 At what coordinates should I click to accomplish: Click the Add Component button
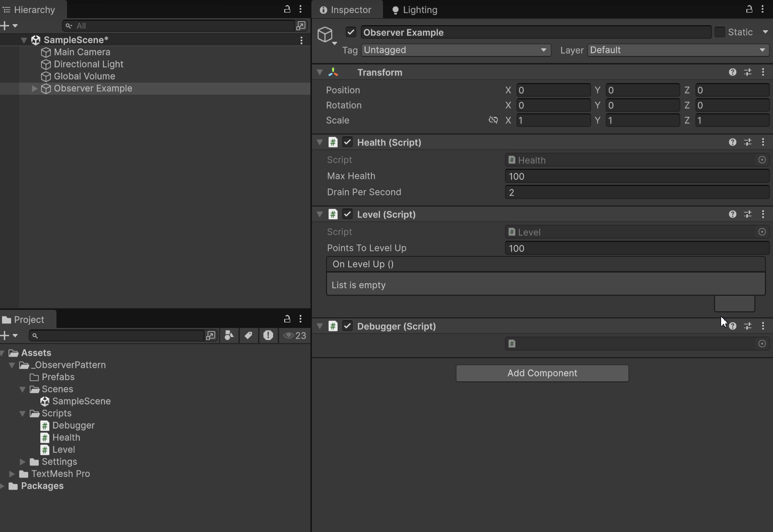pyautogui.click(x=542, y=373)
